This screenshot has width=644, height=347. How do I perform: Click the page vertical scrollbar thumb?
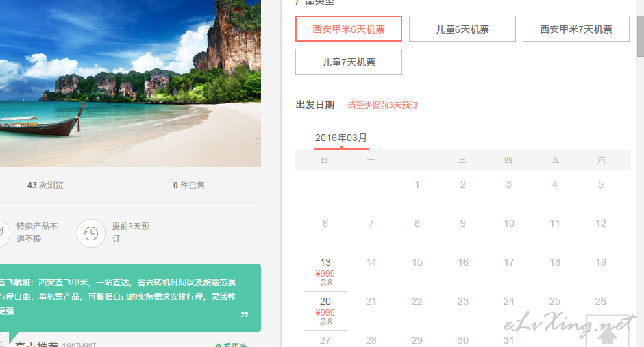(641, 36)
